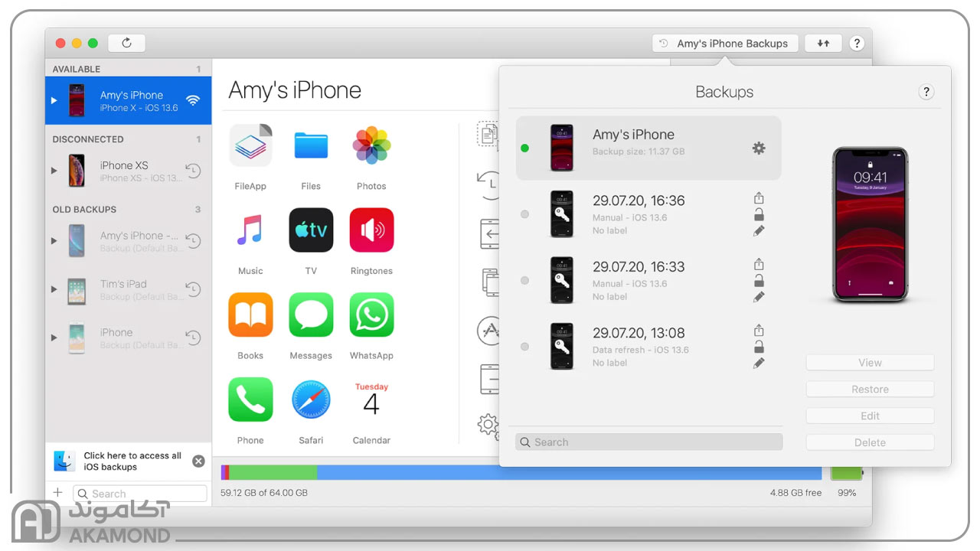This screenshot has height=551, width=980.
Task: Open the Photos app icon
Action: click(x=371, y=145)
